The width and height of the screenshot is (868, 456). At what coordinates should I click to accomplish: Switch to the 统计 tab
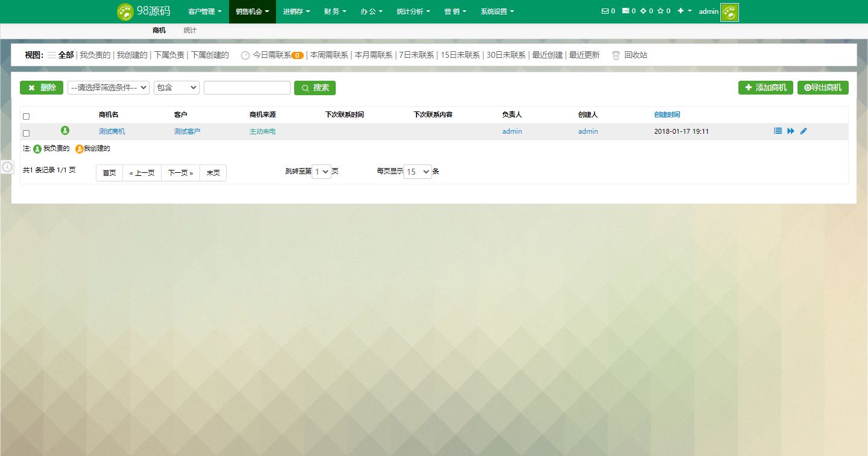pos(190,30)
